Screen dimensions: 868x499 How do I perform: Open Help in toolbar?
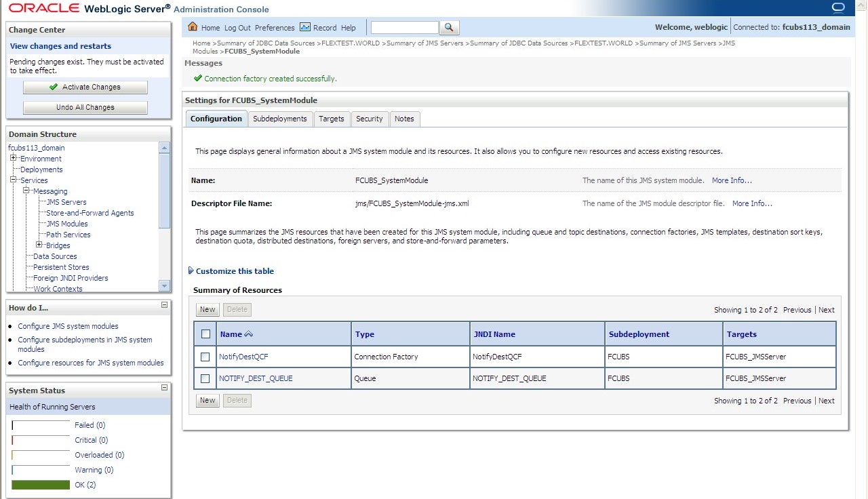[349, 28]
